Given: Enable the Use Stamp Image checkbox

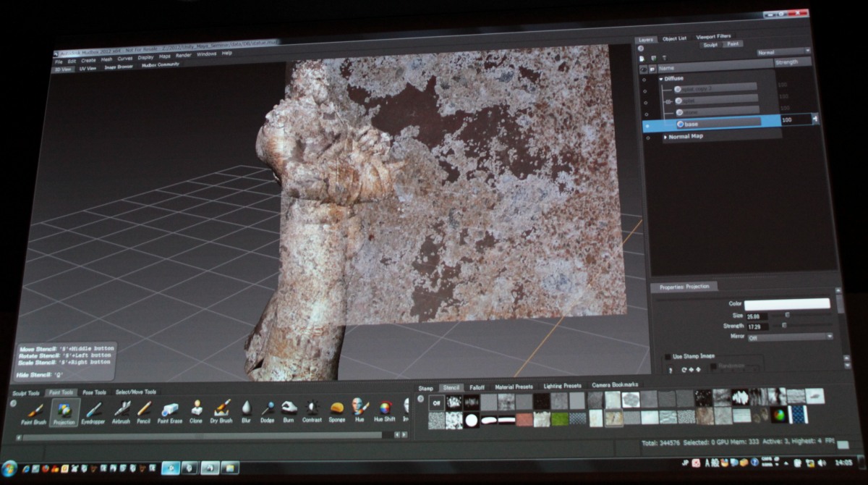Looking at the screenshot, I should 668,357.
